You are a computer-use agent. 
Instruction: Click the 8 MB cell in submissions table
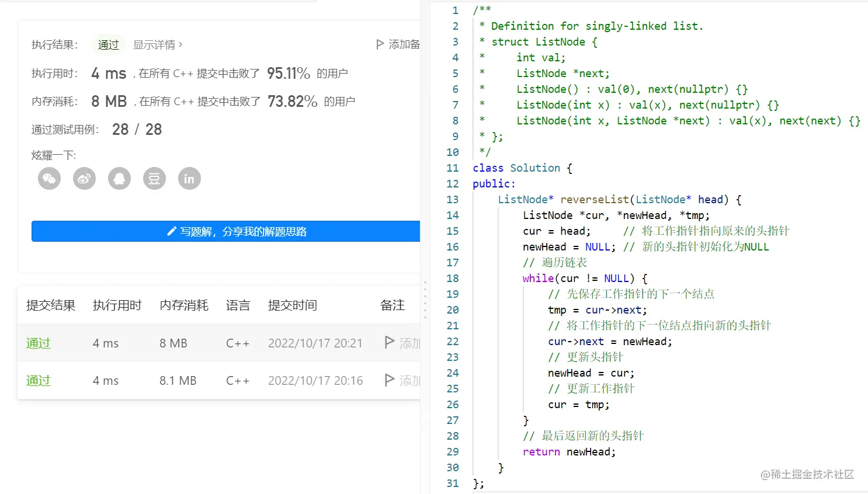click(x=173, y=343)
